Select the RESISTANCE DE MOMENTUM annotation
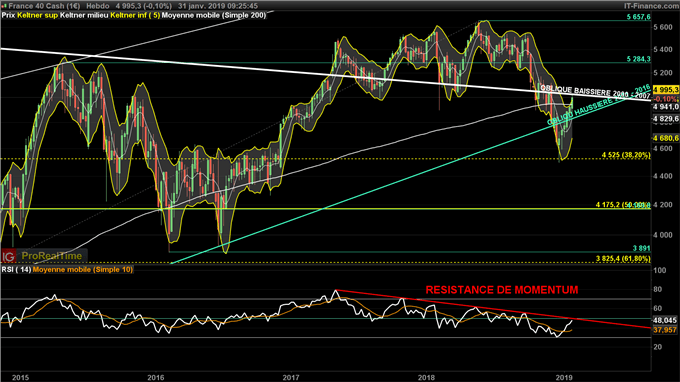The image size is (680, 382). point(502,290)
